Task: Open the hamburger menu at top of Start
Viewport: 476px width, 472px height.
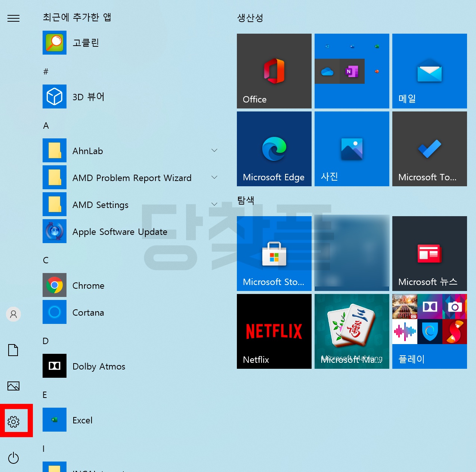Action: point(13,18)
